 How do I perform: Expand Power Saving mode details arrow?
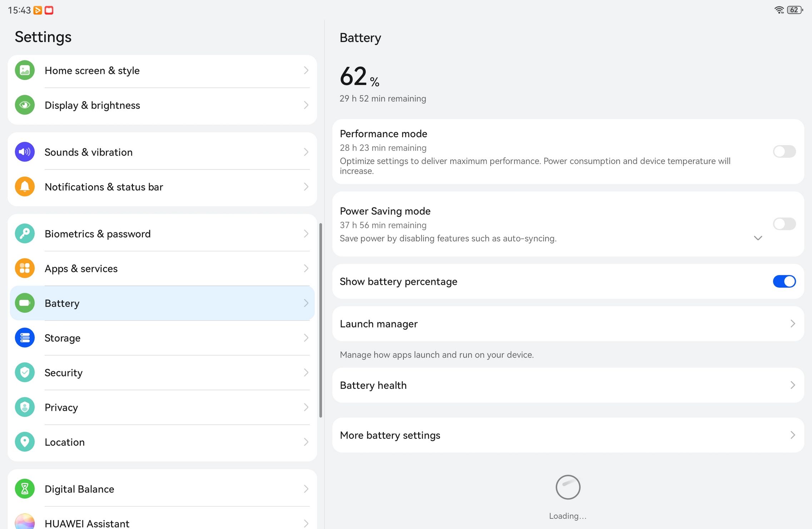click(758, 238)
